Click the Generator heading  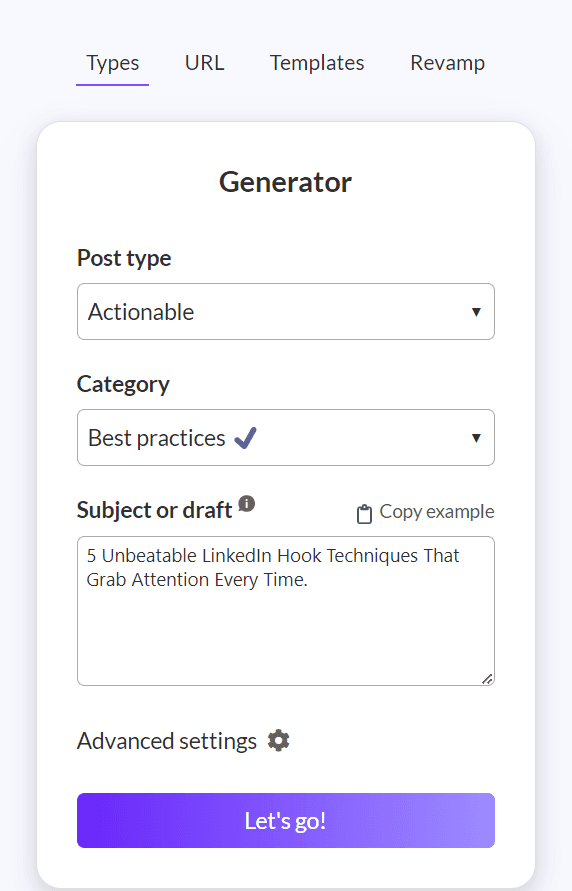tap(286, 182)
